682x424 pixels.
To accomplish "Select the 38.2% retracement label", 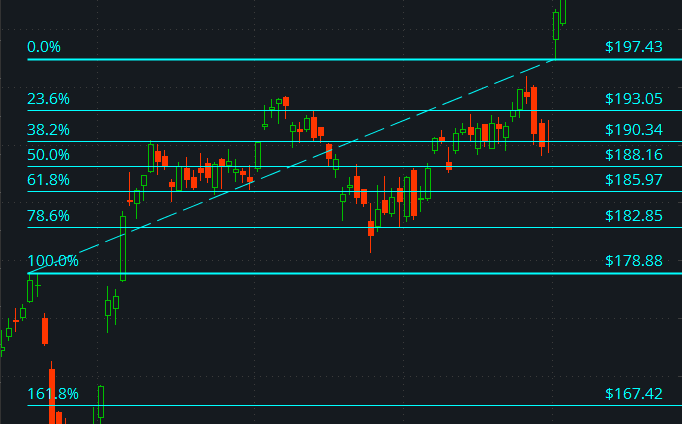I will tap(48, 130).
